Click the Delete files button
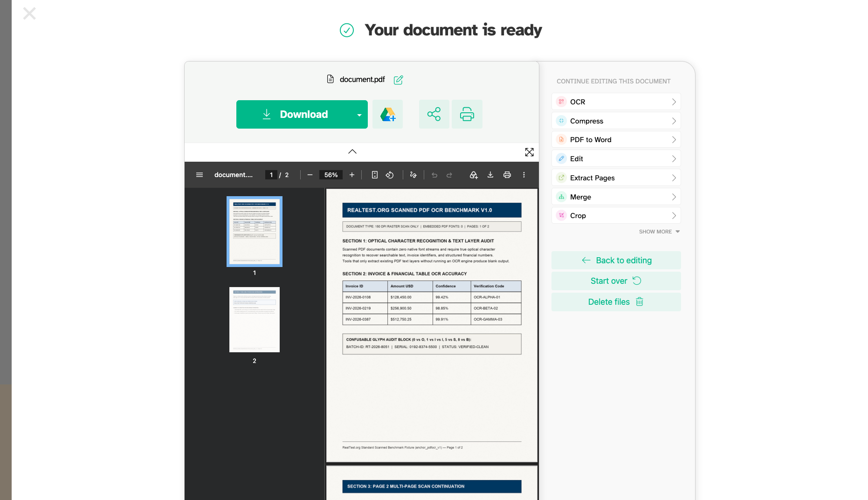Image resolution: width=868 pixels, height=500 pixels. 616,302
